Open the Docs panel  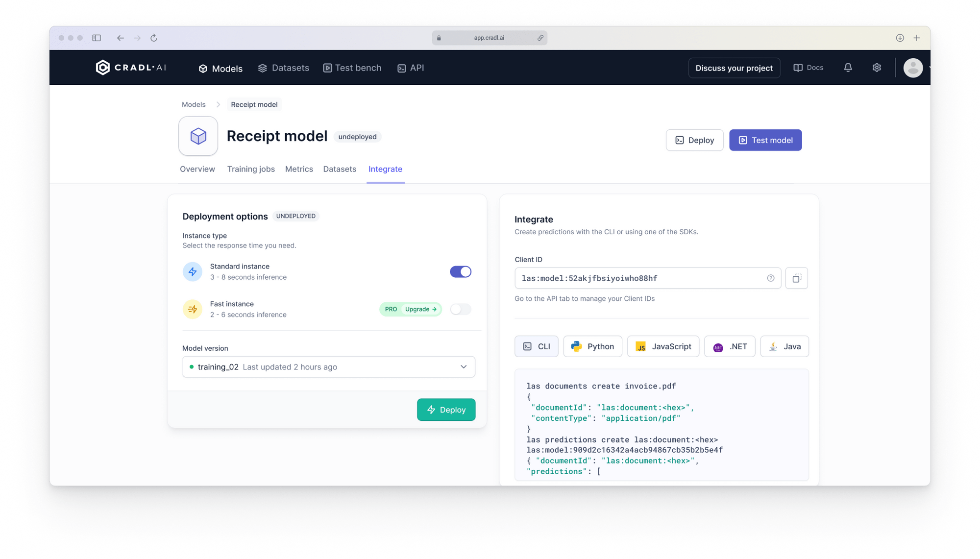point(808,68)
